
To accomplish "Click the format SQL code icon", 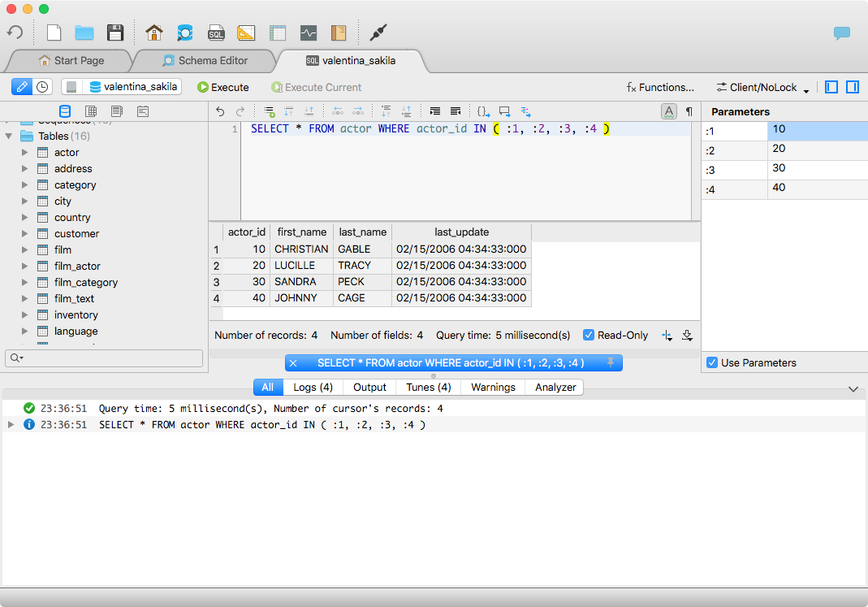I will click(525, 112).
